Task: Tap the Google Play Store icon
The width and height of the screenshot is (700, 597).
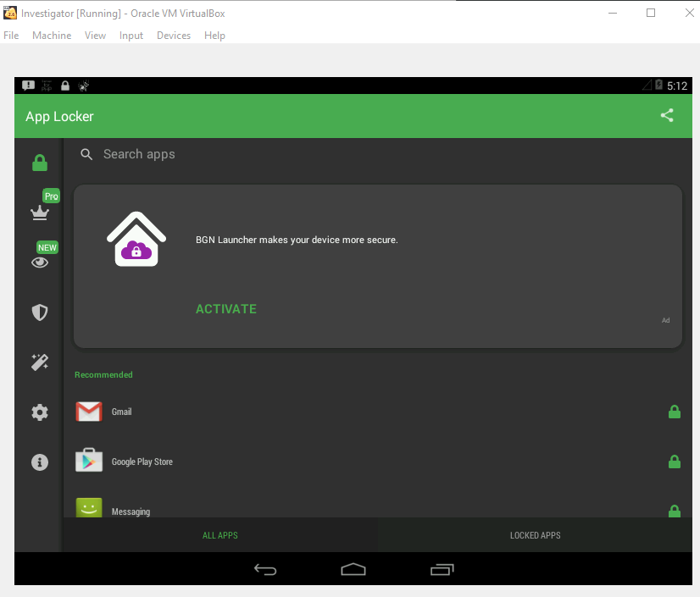Action: coord(89,461)
